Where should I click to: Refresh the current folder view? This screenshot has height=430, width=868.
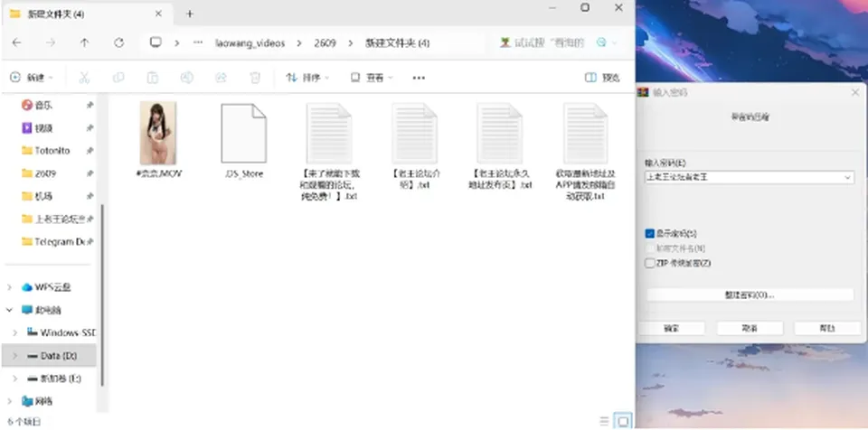click(118, 42)
